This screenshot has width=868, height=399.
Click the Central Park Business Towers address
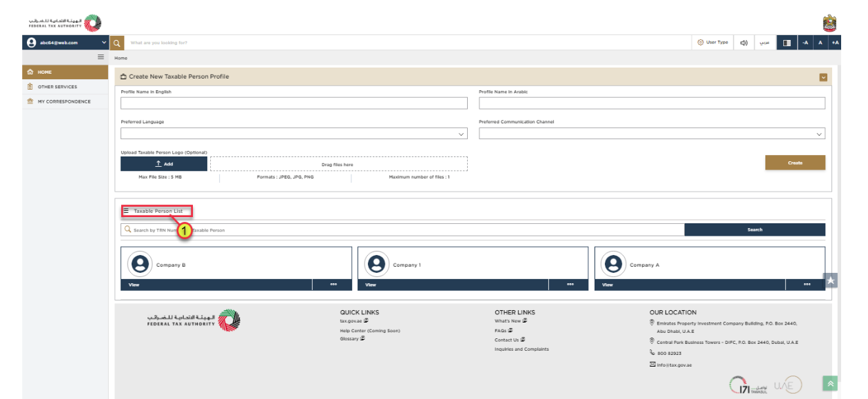click(728, 342)
